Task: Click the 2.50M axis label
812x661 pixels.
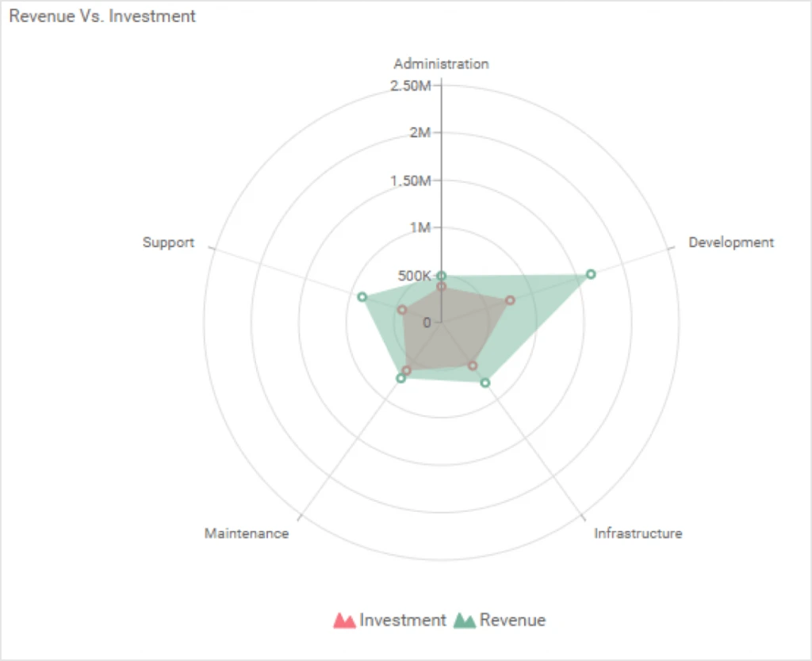Action: point(411,86)
